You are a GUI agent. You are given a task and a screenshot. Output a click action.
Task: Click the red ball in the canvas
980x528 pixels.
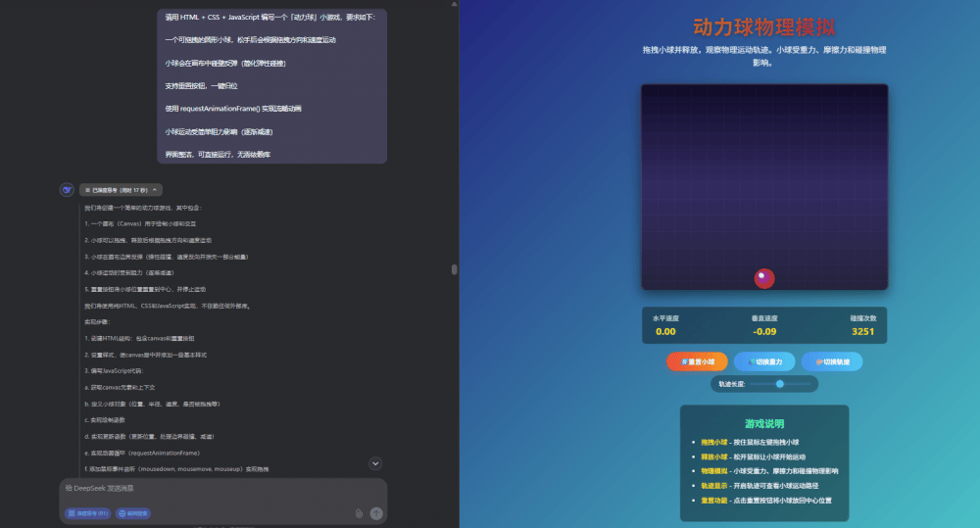point(764,278)
